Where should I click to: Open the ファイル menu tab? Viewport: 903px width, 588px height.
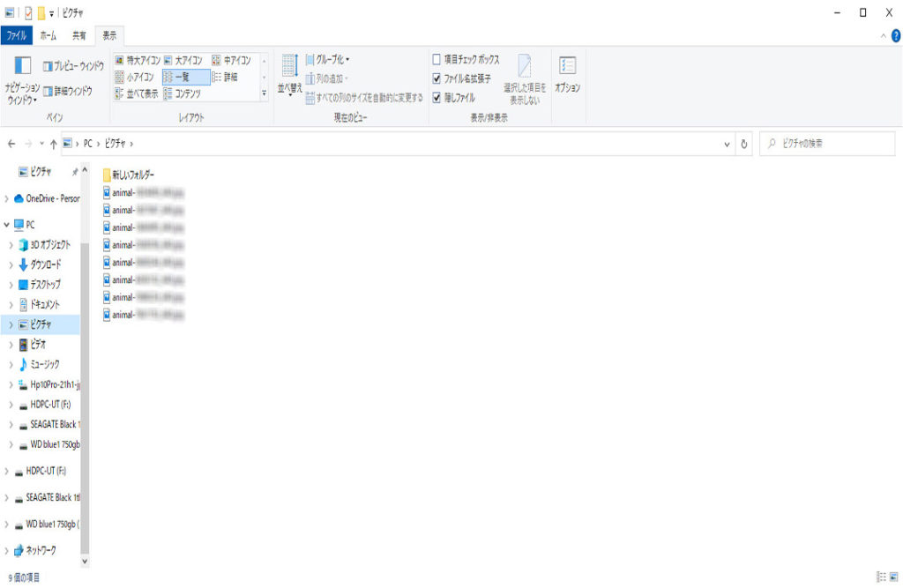click(16, 36)
